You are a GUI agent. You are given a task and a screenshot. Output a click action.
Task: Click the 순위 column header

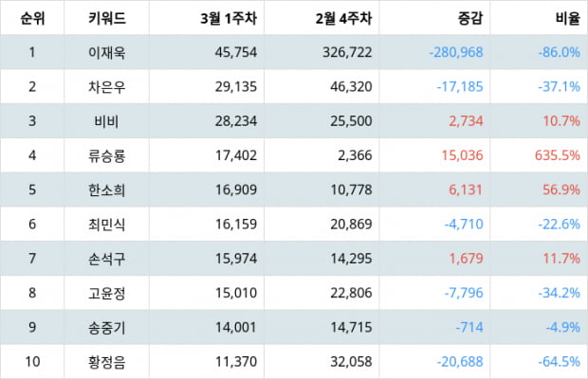click(32, 18)
